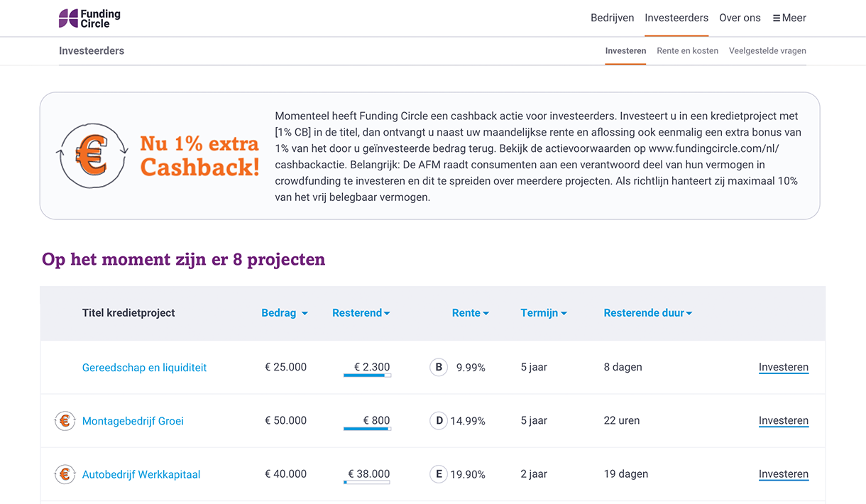Switch to Rente en kosten tab
866x504 pixels.
click(687, 51)
